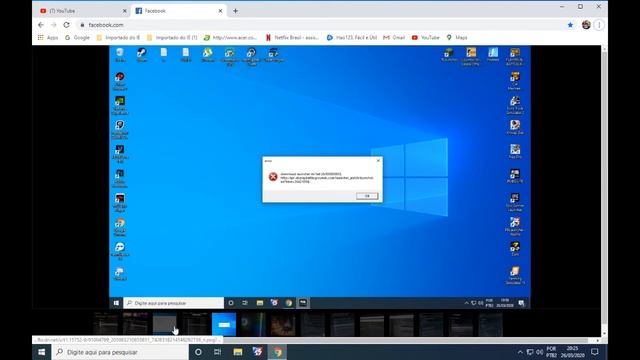Bookmark this page with the star icon
Screen dimensions: 640x360
click(x=570, y=25)
